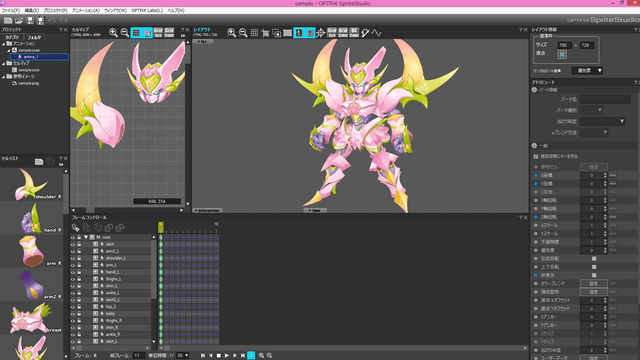The height and width of the screenshot is (360, 640).
Task: Jump to the first frame
Action: tap(203, 356)
